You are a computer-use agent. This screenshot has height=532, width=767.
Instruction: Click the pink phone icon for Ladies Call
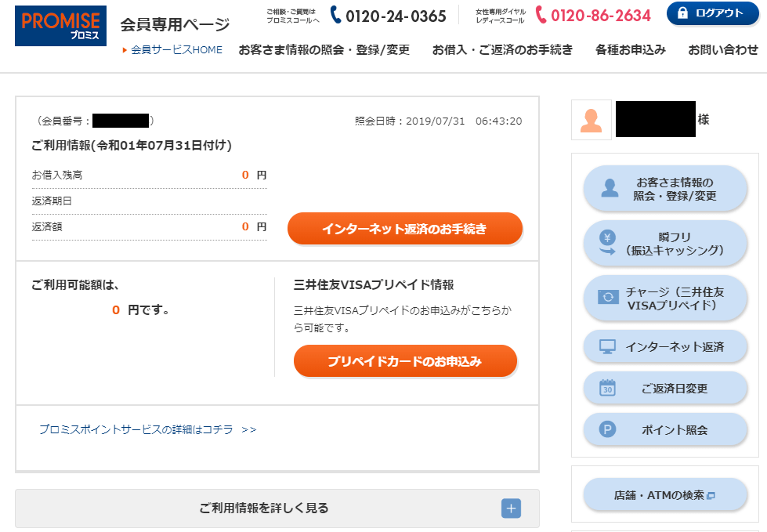tap(541, 15)
